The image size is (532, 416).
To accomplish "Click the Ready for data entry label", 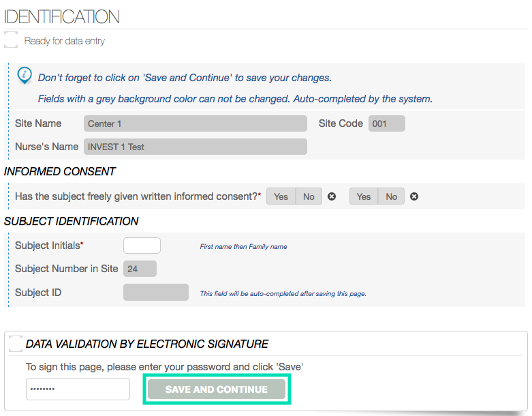I will coord(65,41).
